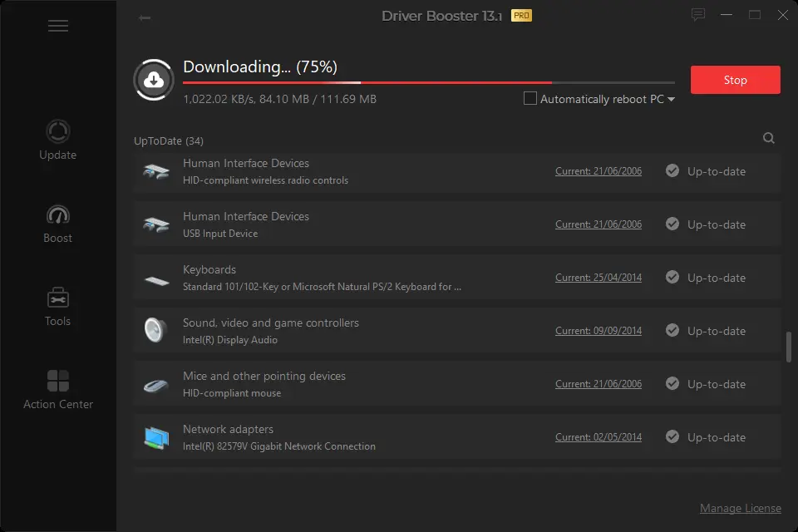Viewport: 798px width, 532px height.
Task: Open wireless radio controls Current 21/06/2006 link
Action: pyautogui.click(x=598, y=171)
